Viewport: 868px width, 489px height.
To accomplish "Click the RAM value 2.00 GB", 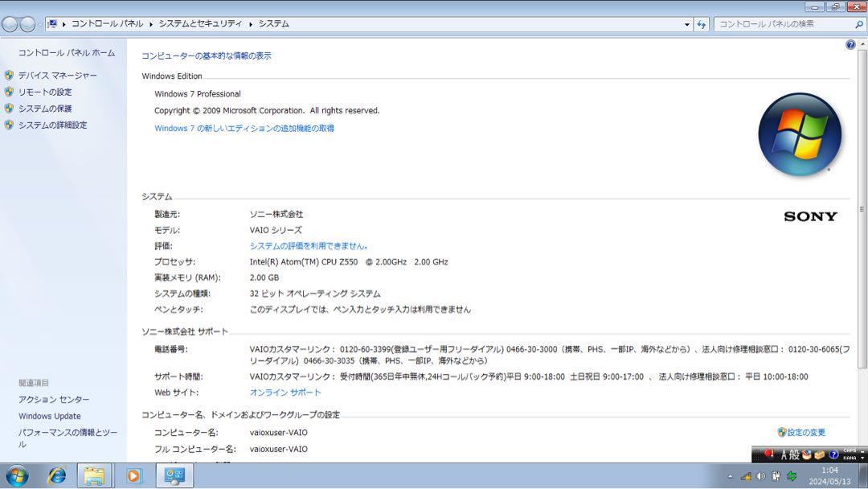I will 264,277.
